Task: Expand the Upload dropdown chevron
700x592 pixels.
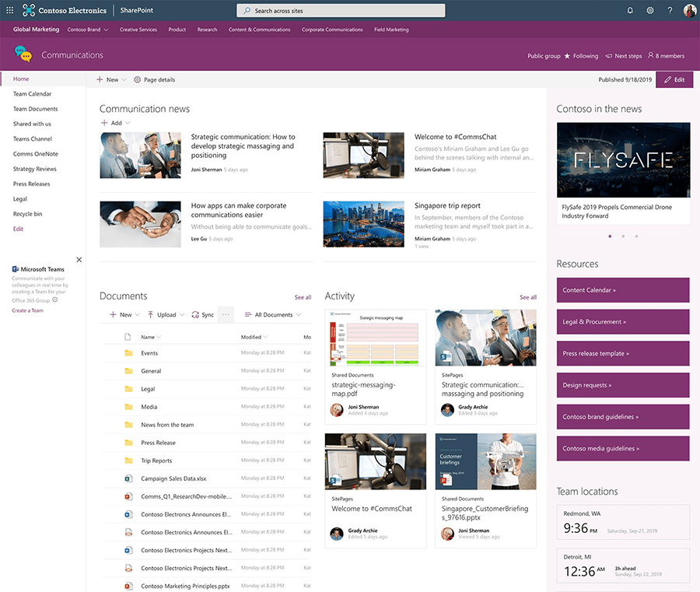Action: [182, 315]
